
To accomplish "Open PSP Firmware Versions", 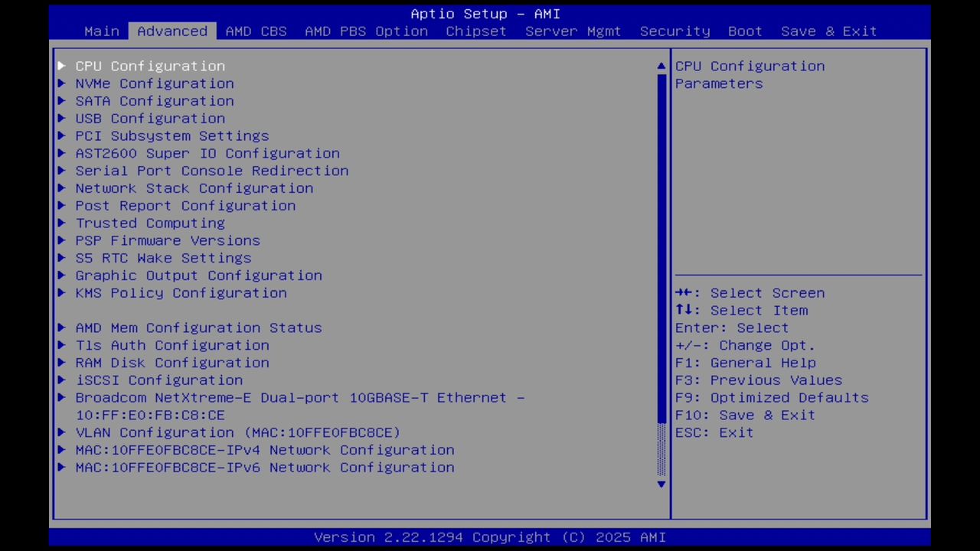I will [168, 240].
